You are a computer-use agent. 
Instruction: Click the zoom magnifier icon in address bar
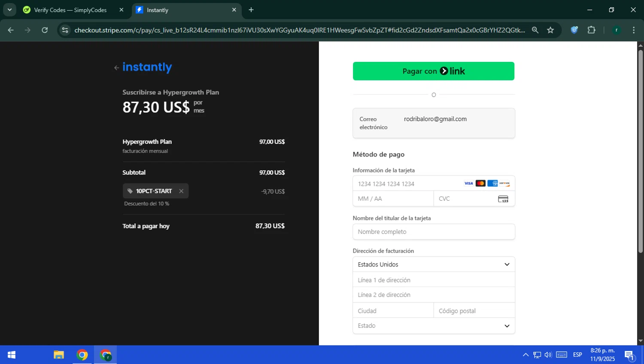(x=535, y=30)
